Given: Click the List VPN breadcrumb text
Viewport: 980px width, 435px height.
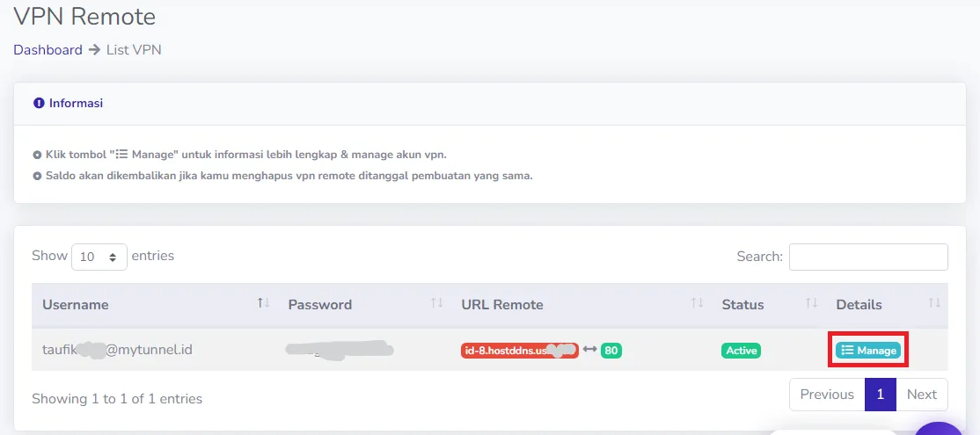Looking at the screenshot, I should tap(134, 49).
